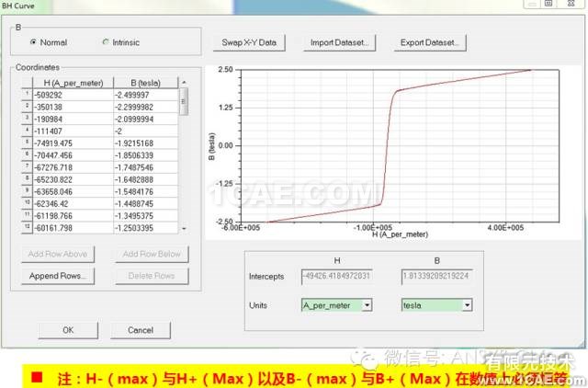Image resolution: width=588 pixels, height=388 pixels.
Task: Click B cell -1.5484176
Action: click(x=145, y=192)
